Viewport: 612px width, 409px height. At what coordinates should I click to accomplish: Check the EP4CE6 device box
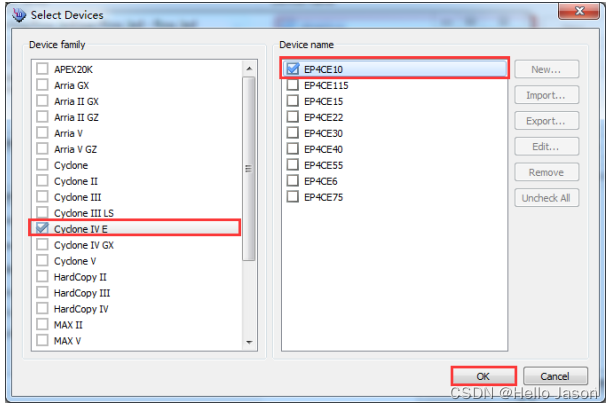pos(293,181)
